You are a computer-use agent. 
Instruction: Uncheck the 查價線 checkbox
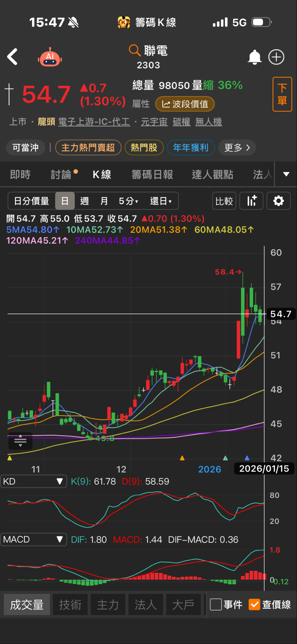pyautogui.click(x=254, y=605)
